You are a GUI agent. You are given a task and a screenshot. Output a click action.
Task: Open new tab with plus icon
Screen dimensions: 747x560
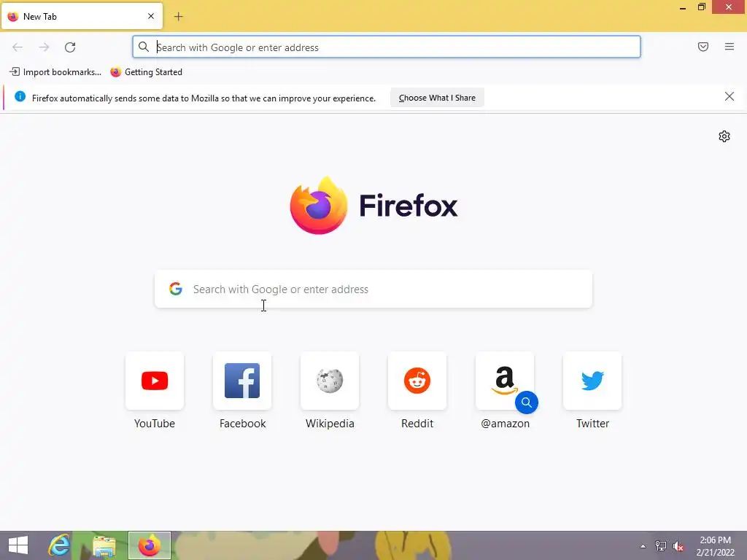click(179, 17)
